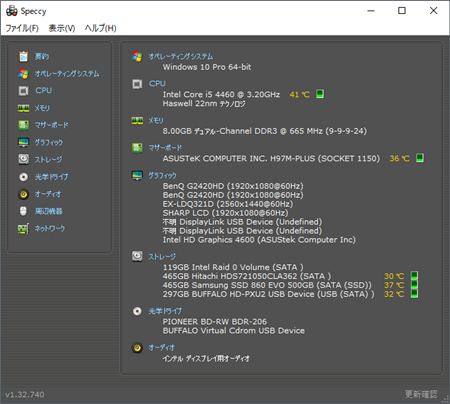Open the 要約 summary page in sidebar

pos(42,57)
